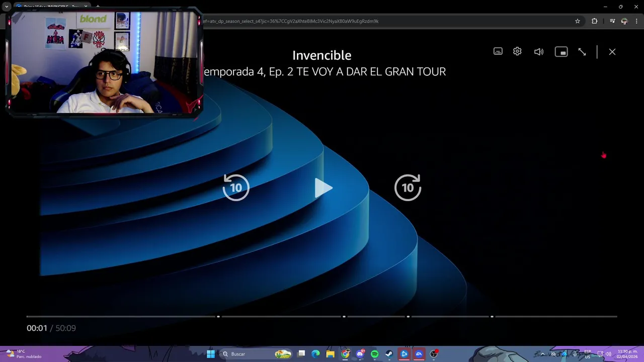The image size is (644, 362).
Task: Open the clock and calendar 11:30 p. m.
Action: click(x=627, y=354)
